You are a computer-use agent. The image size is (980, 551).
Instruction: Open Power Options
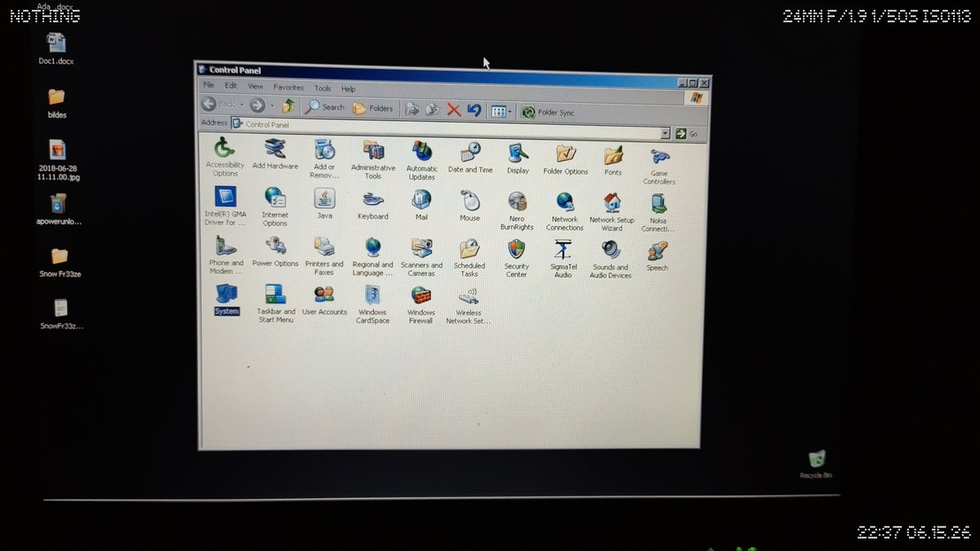275,252
